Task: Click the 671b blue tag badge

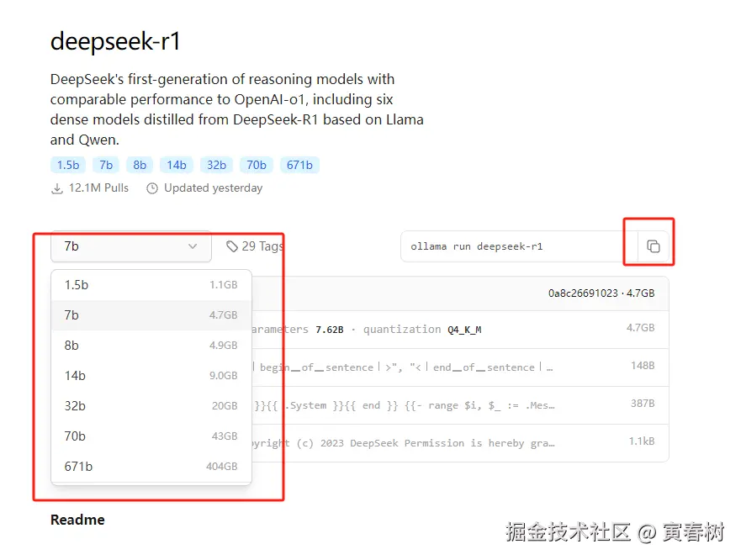Action: tap(299, 165)
